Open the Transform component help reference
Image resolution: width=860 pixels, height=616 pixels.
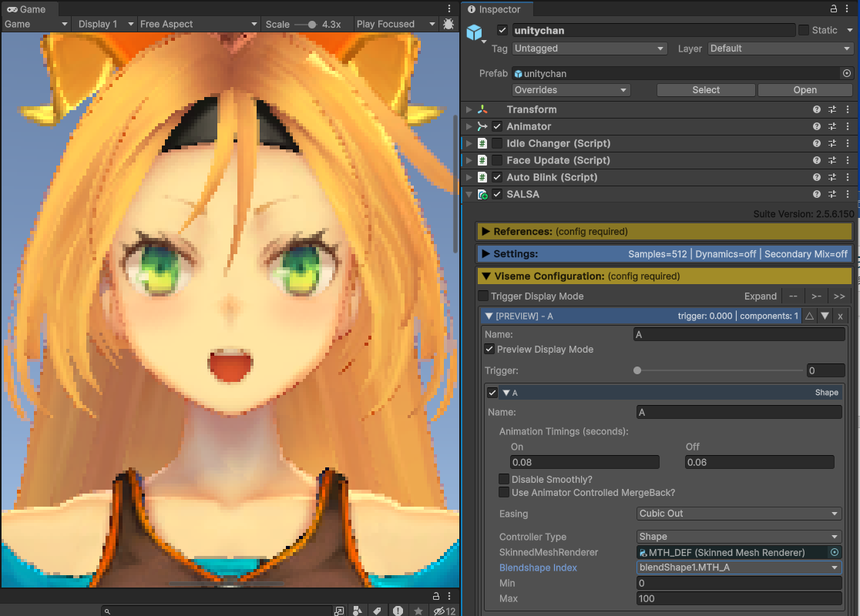click(x=817, y=109)
